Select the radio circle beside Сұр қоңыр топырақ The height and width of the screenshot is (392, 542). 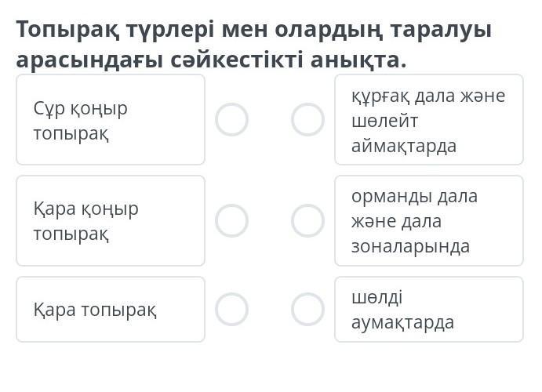click(x=231, y=120)
